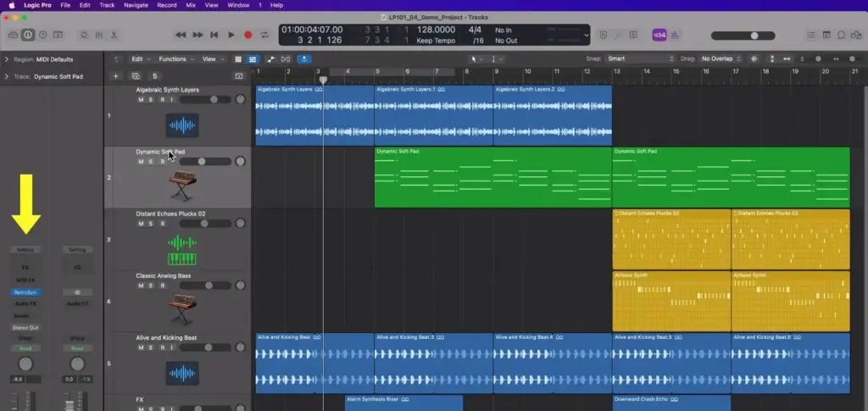Open the command-click tool menu
Image resolution: width=868 pixels, height=411 pixels.
pos(497,59)
